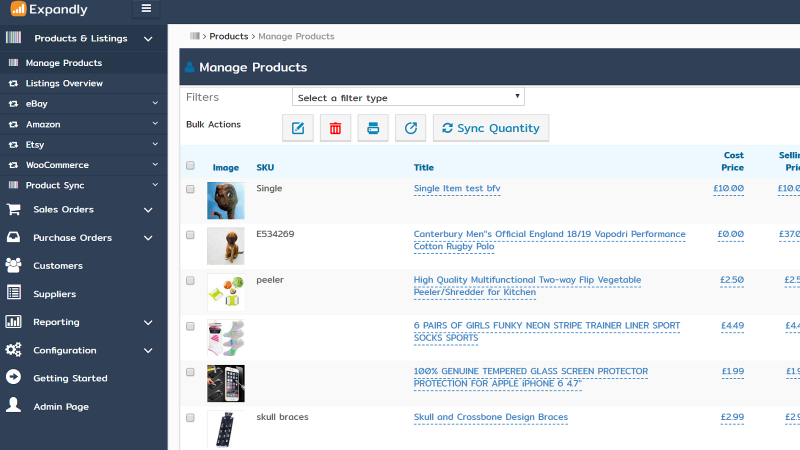Expand Purchase Orders chevron
Screen dimensions: 800x450
coord(148,238)
